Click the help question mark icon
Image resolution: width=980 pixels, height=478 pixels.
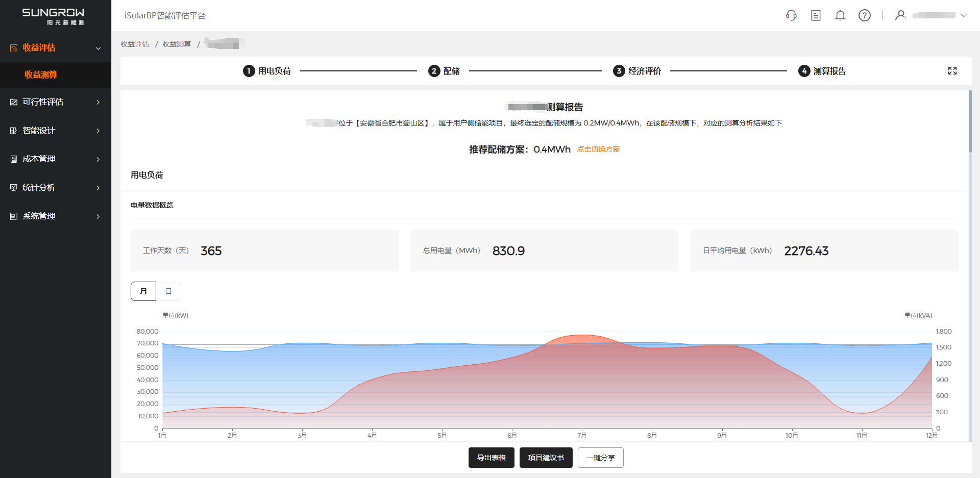click(865, 15)
